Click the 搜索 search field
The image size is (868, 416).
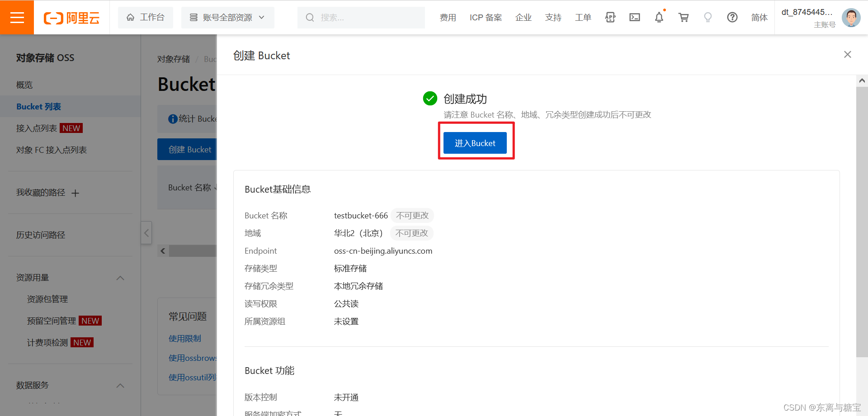click(361, 17)
